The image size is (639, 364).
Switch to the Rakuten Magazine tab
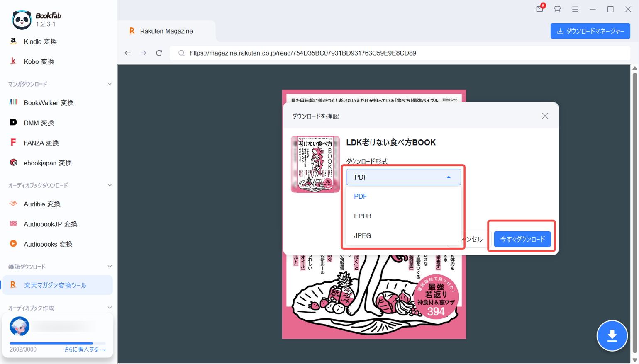(x=166, y=31)
